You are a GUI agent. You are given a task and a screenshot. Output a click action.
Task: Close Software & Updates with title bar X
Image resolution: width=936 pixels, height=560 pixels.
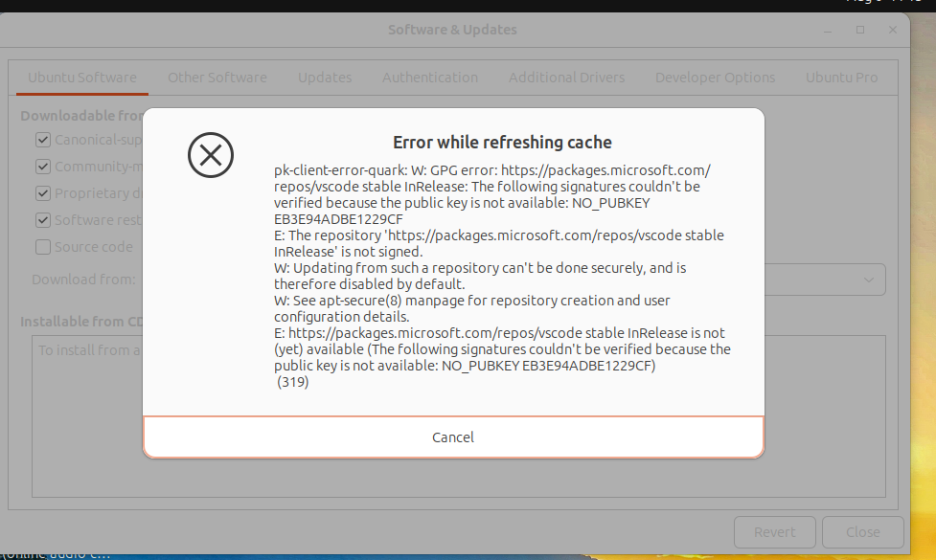(x=893, y=30)
